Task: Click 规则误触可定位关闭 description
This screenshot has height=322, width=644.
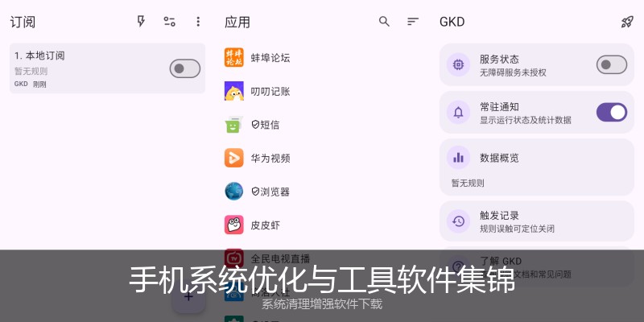Action: pos(517,229)
